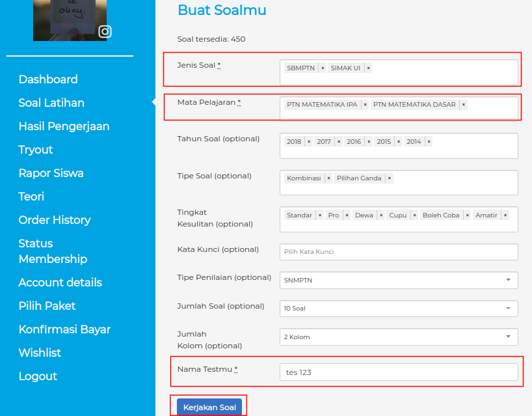
Task: Remove PTN MATEMATIKA DASAR subject tag
Action: click(x=464, y=105)
